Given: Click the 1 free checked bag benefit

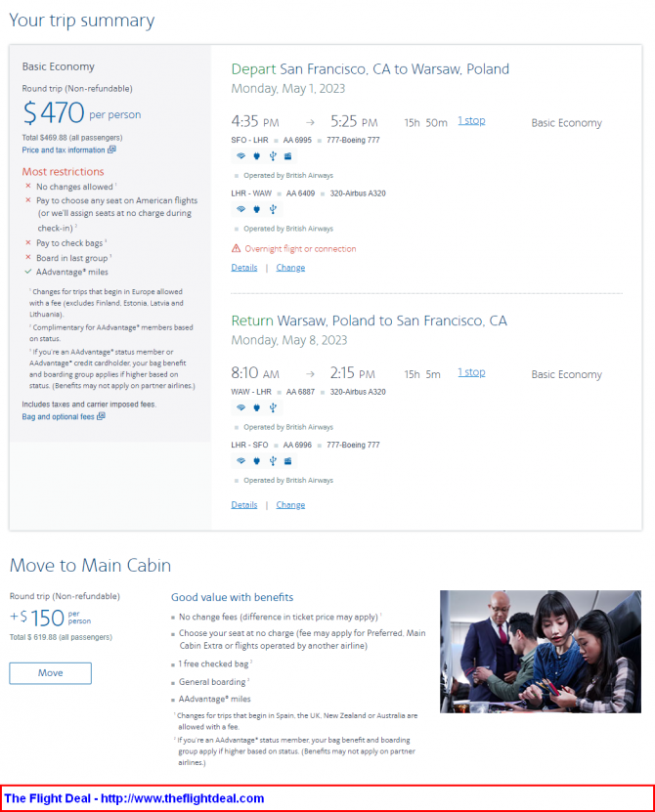Looking at the screenshot, I should 213,663.
